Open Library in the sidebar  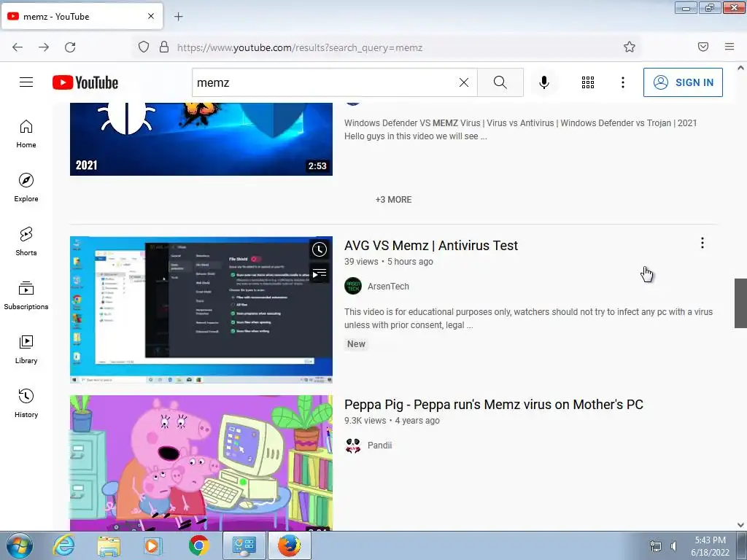click(26, 349)
